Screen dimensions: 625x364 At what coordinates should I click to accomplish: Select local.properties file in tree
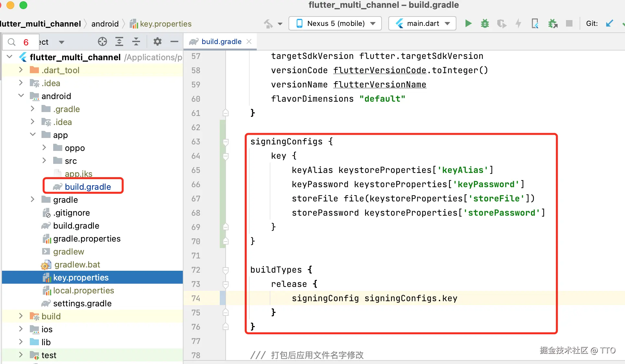[83, 290]
